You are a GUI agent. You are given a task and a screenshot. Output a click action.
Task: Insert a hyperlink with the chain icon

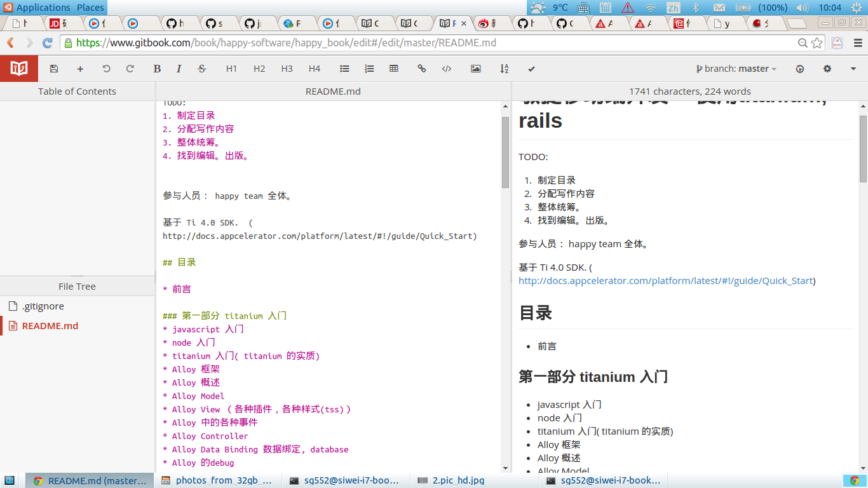coord(422,69)
